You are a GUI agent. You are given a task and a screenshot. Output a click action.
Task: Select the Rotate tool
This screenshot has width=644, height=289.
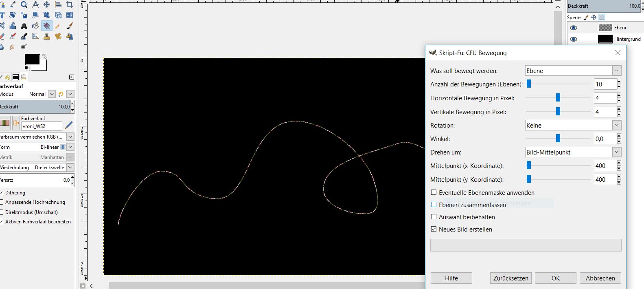click(13, 15)
